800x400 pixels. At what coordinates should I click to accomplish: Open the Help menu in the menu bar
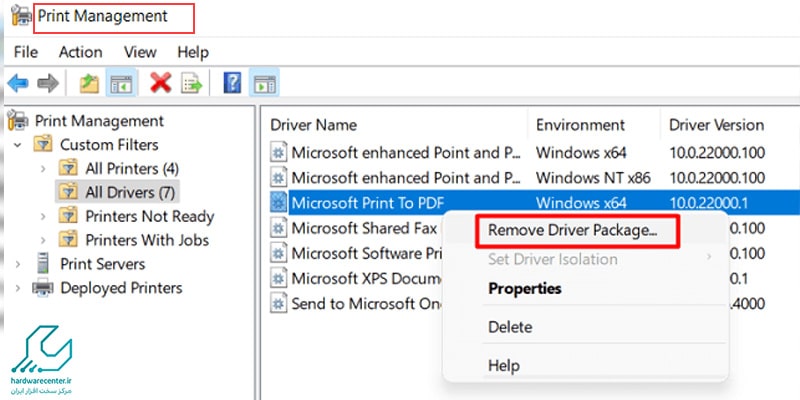tap(193, 52)
